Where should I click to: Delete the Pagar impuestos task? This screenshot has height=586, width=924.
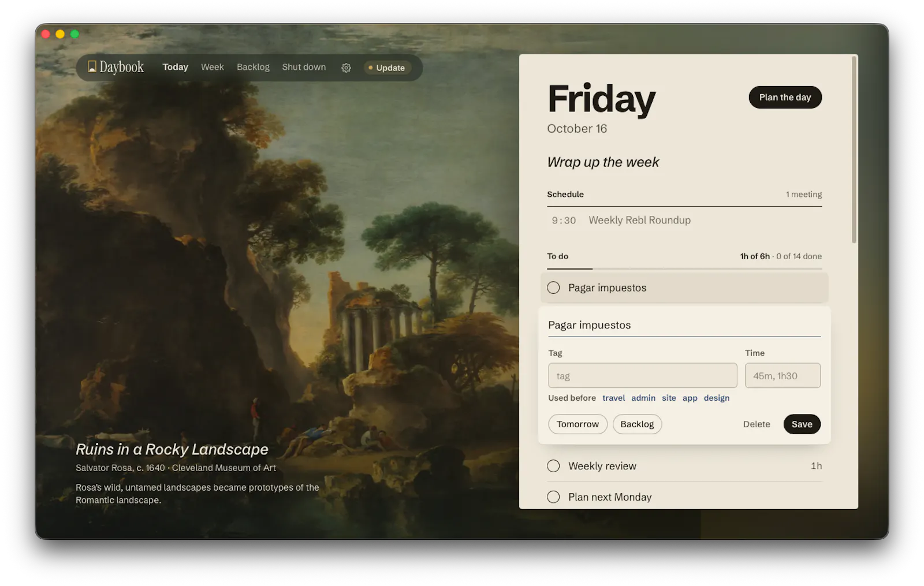(x=757, y=424)
